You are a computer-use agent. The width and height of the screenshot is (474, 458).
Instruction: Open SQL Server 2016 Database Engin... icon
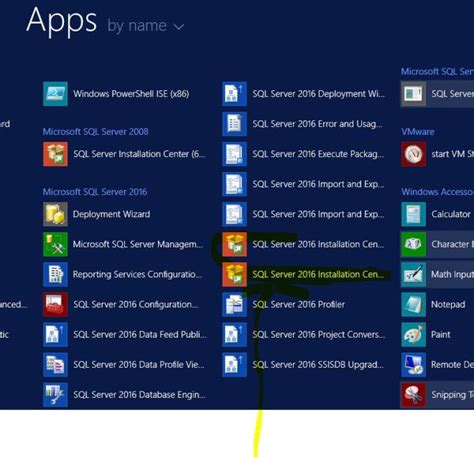click(55, 395)
